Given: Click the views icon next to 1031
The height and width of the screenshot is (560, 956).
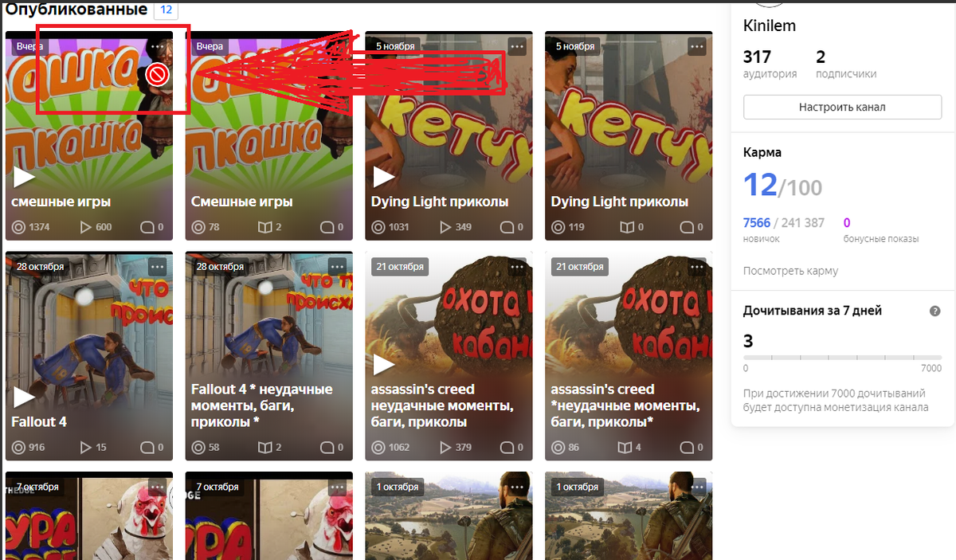Looking at the screenshot, I should click(379, 227).
